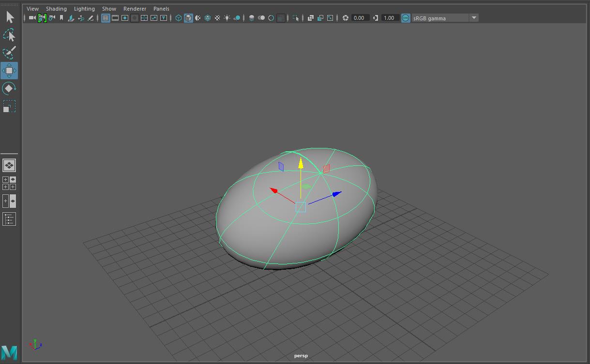This screenshot has height=364, width=590.
Task: Enable Multisample Anti-aliasing icon
Action: [271, 18]
